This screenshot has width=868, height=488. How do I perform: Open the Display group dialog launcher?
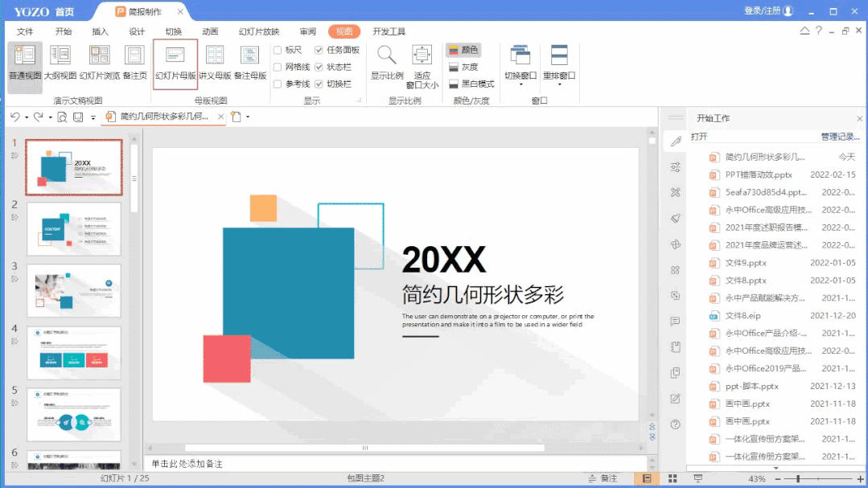tap(358, 100)
